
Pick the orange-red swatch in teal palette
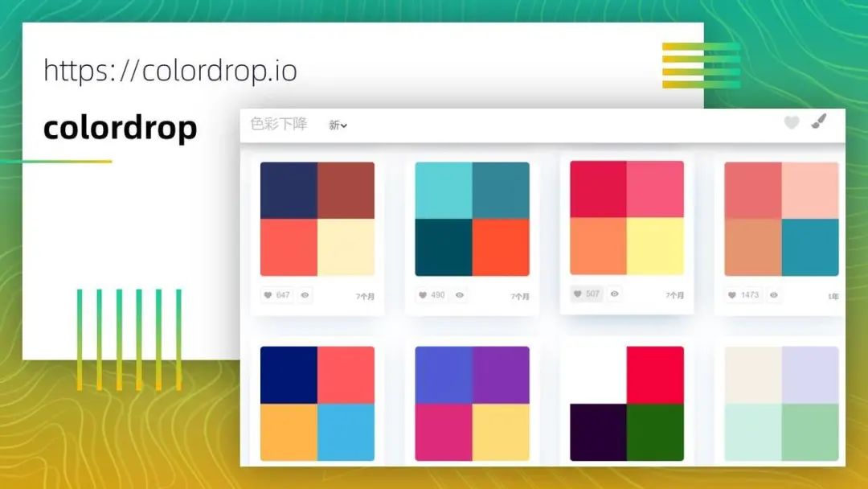click(501, 247)
